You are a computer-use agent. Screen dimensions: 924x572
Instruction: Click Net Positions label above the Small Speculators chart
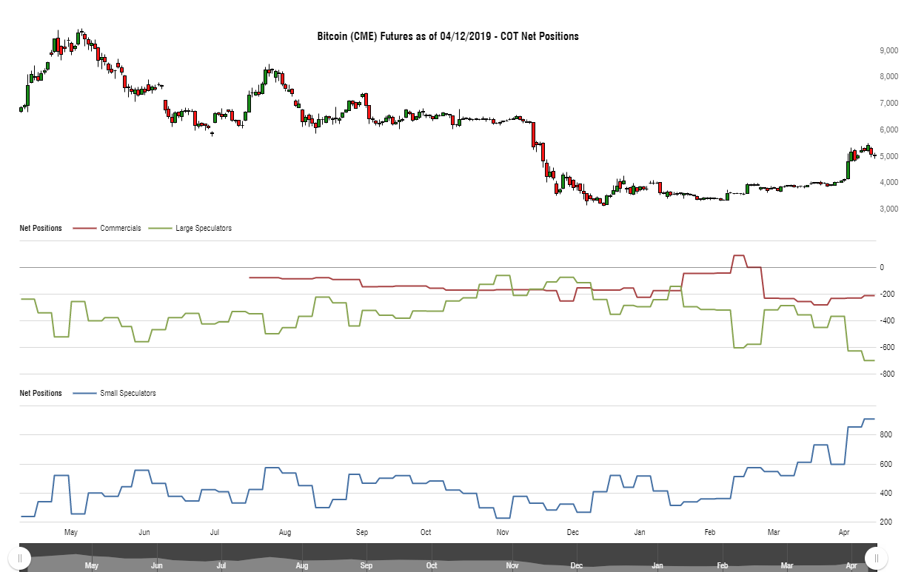[x=41, y=394]
